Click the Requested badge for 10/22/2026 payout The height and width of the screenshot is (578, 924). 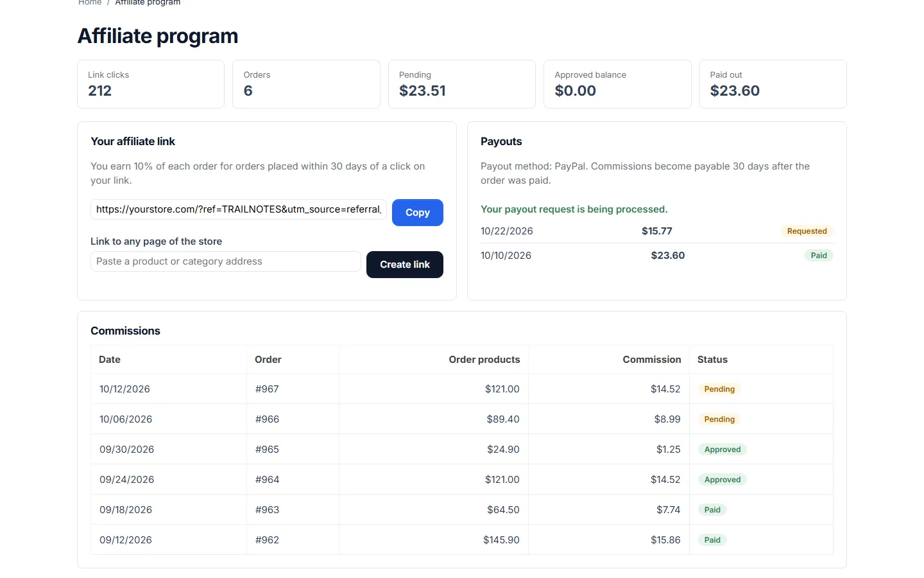click(x=807, y=231)
